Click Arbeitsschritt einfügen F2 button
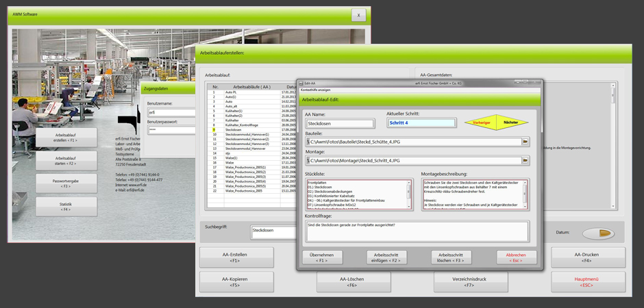Viewport: 644px width, 308px height. tap(386, 257)
